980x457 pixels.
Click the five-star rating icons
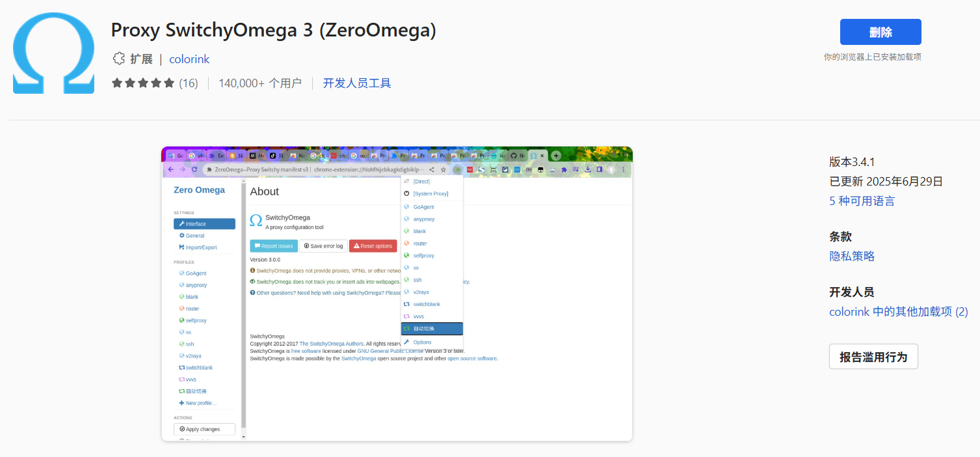coord(143,83)
